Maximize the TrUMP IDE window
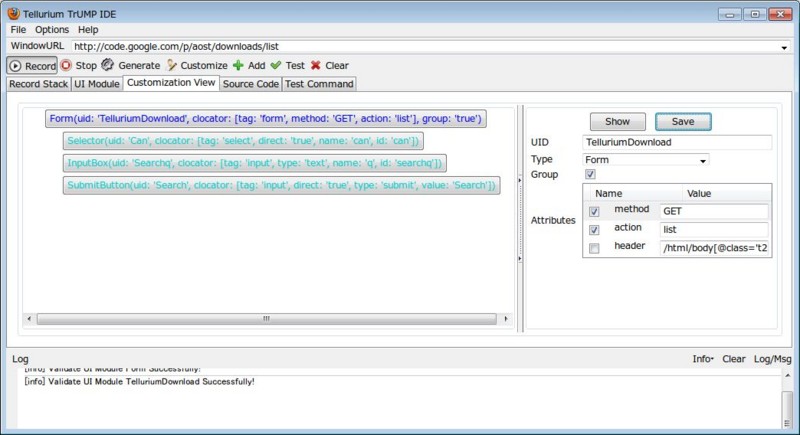This screenshot has height=435, width=800. point(755,15)
